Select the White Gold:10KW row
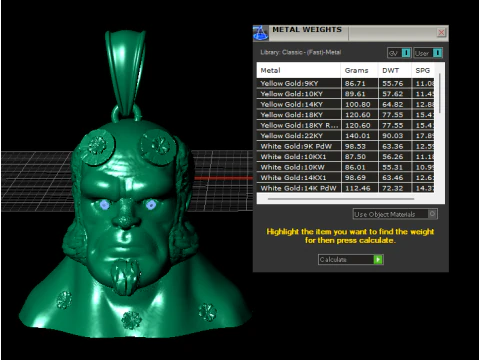This screenshot has height=360, width=480. point(345,167)
